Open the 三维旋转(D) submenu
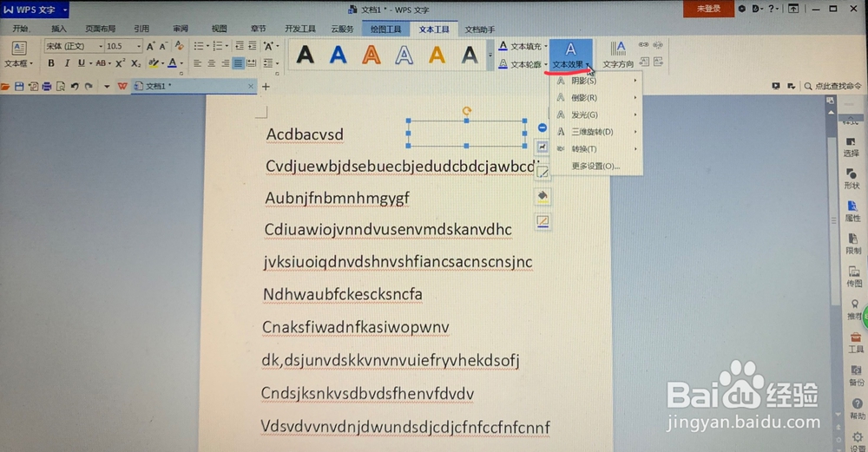 tap(596, 132)
